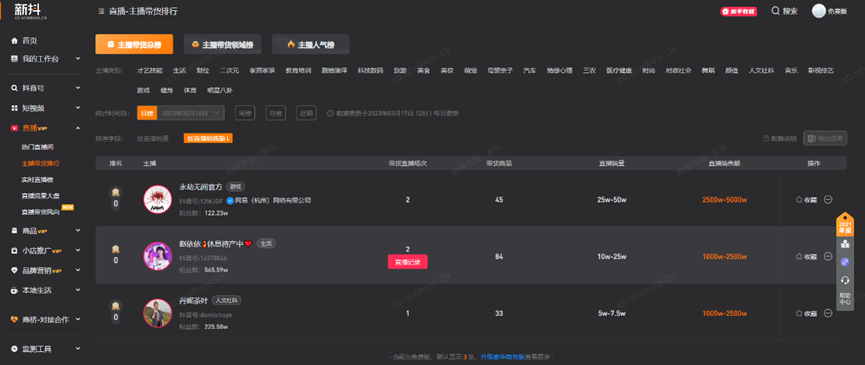
Task: Click the 新手教程 tutorial badge
Action: click(738, 12)
